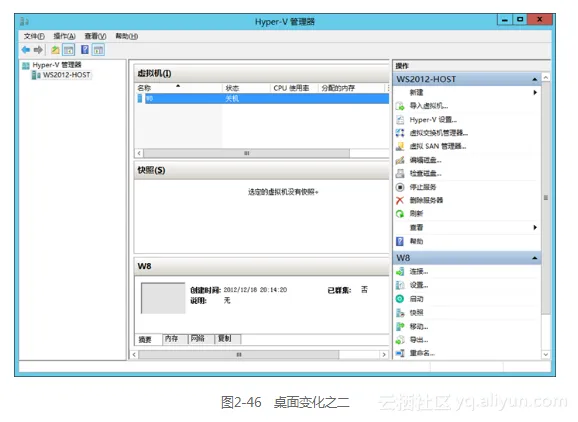Click the 快照(S) section header

[x=261, y=170]
